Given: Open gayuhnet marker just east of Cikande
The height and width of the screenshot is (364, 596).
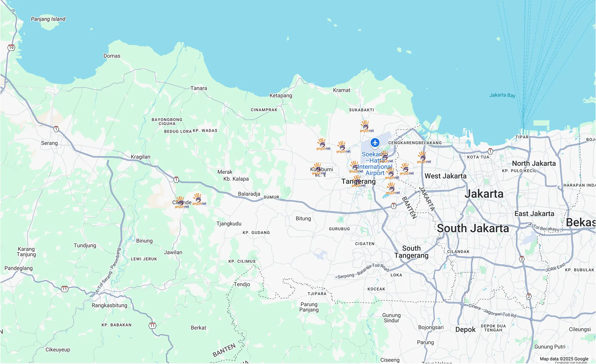Looking at the screenshot, I should pyautogui.click(x=199, y=199).
